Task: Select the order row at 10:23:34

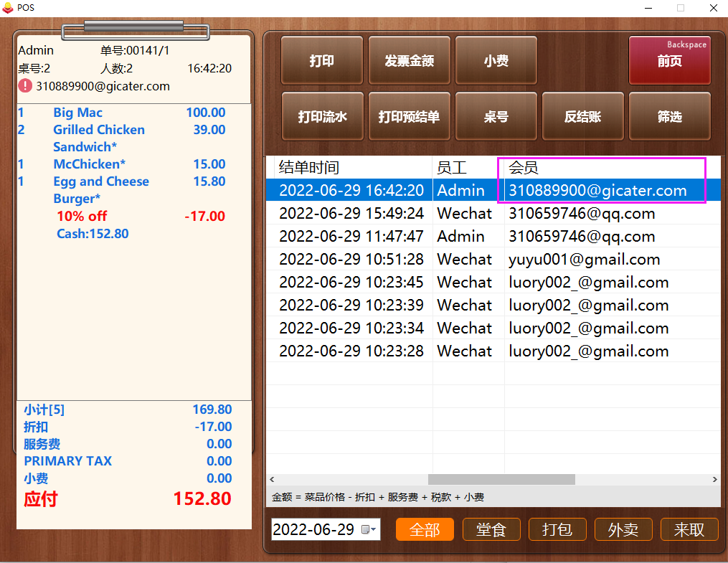Action: (x=493, y=328)
